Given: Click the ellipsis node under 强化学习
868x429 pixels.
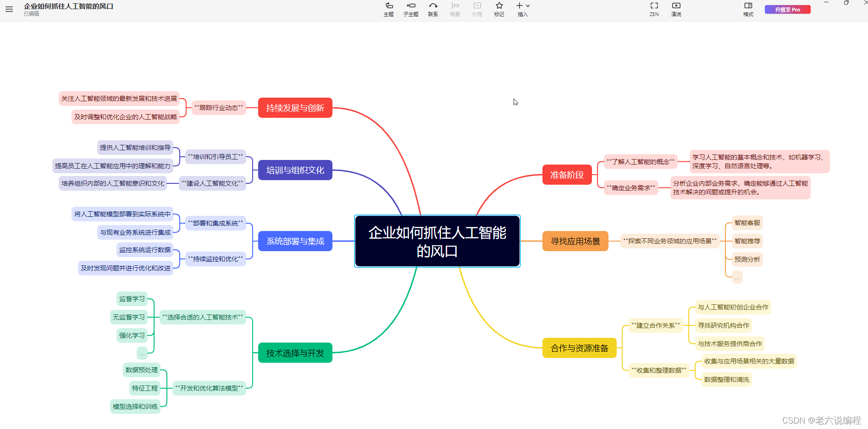Looking at the screenshot, I should (x=142, y=353).
